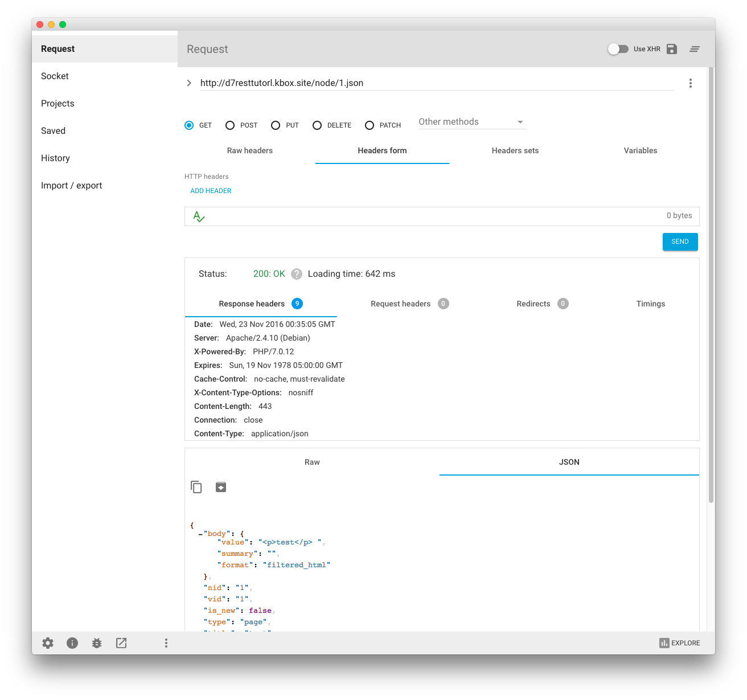Switch response view to Raw tab

click(312, 462)
